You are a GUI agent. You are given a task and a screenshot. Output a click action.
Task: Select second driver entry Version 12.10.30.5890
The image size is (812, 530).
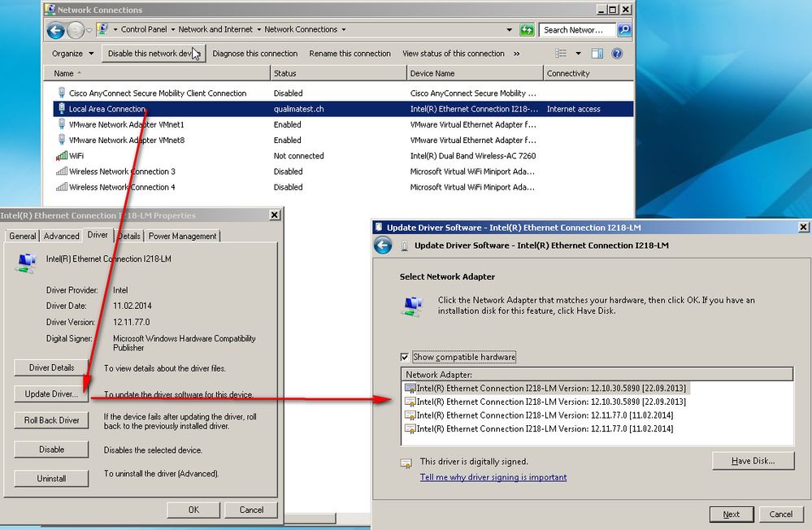pos(551,402)
